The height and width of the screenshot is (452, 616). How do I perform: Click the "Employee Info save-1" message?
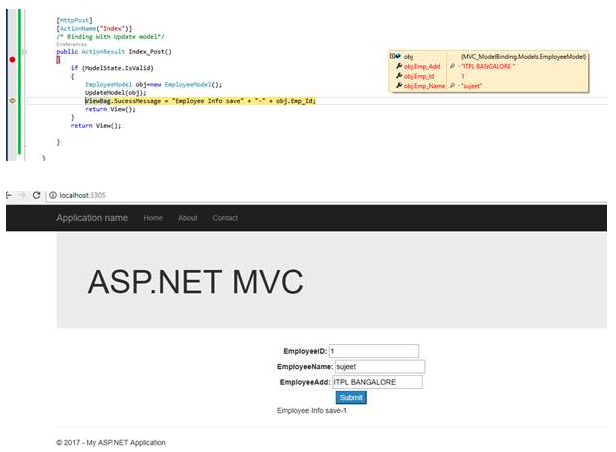[312, 411]
